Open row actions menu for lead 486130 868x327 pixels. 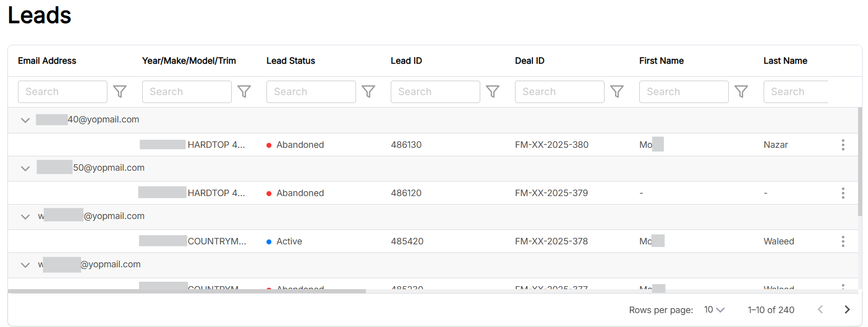tap(843, 145)
